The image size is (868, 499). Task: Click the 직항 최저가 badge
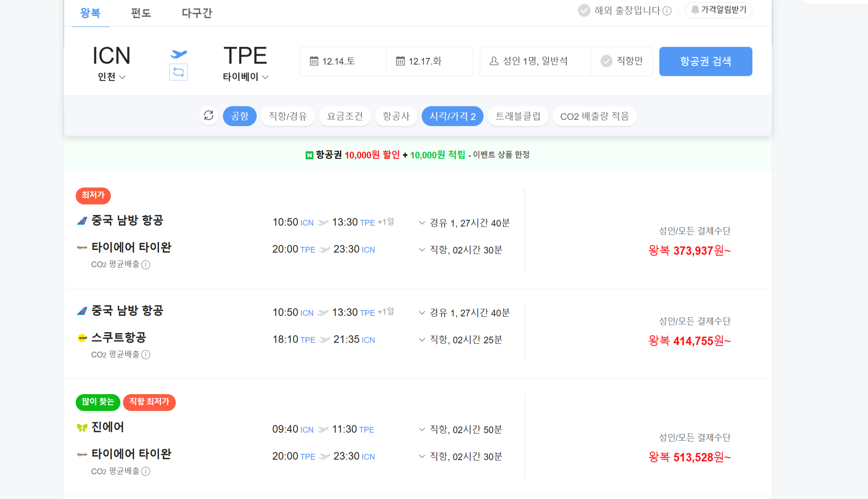coord(149,402)
